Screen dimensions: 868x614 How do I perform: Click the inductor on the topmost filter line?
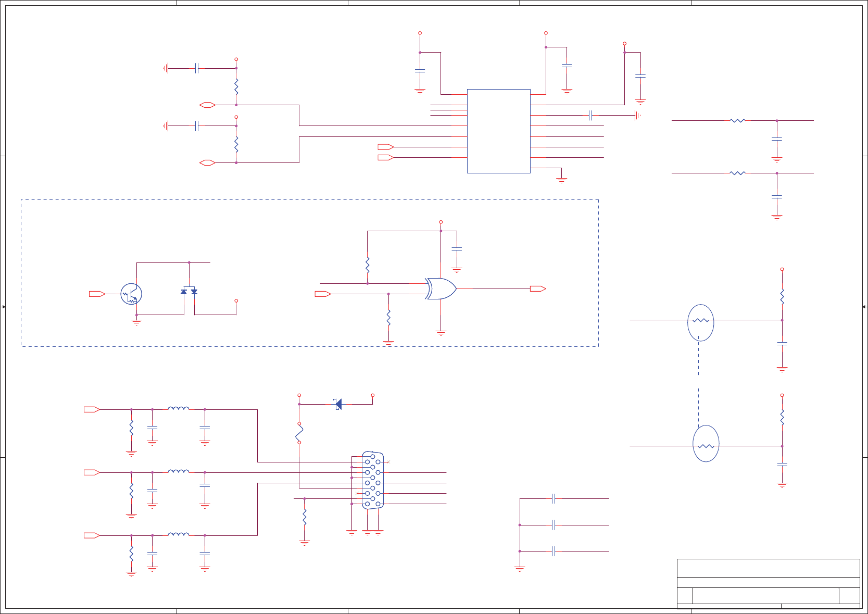pyautogui.click(x=179, y=409)
